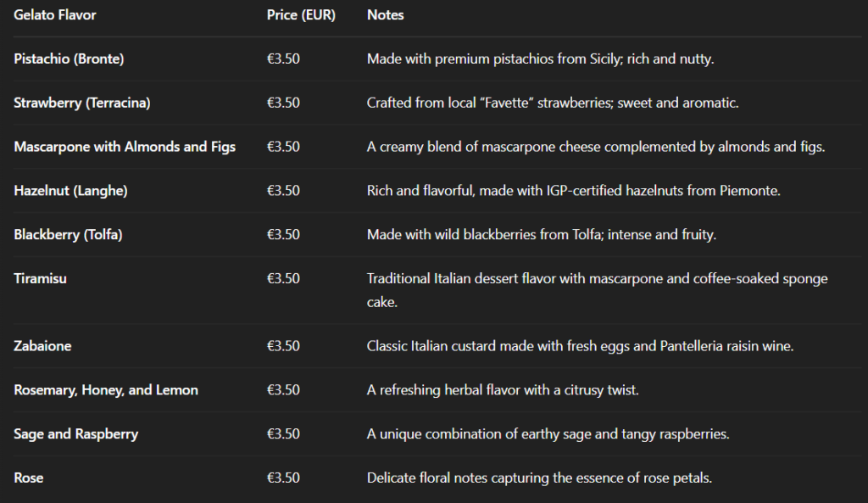Click the Price (EUR) column header
The width and height of the screenshot is (868, 503).
click(x=301, y=15)
